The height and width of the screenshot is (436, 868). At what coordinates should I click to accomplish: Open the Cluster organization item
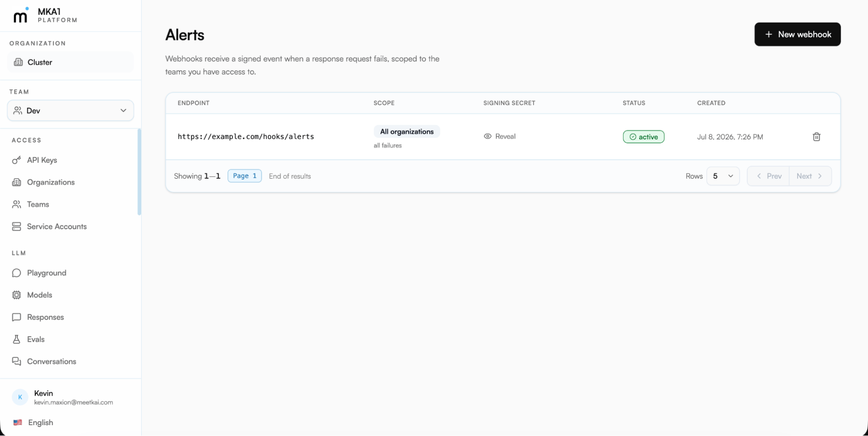click(x=70, y=62)
